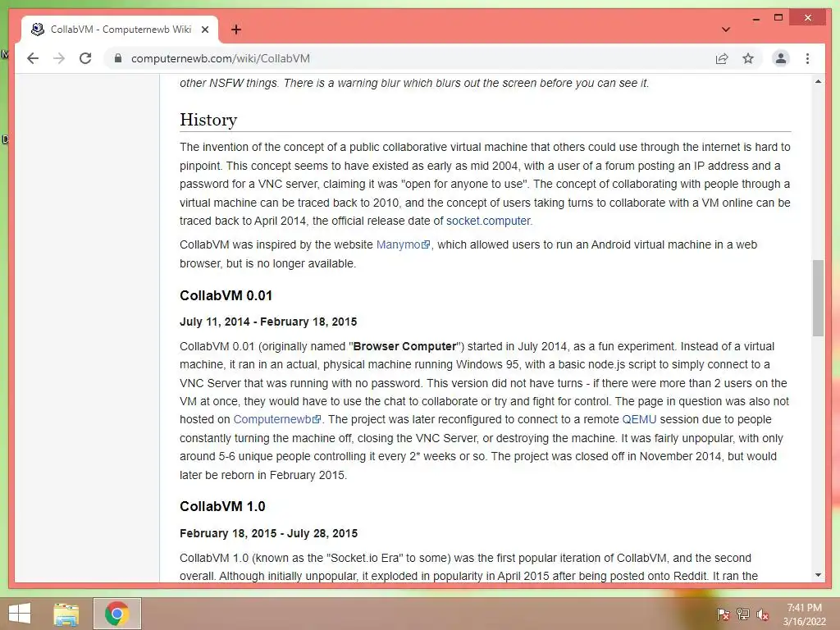Open the Manymo external link
Screen dimensions: 840x630
tap(403, 244)
